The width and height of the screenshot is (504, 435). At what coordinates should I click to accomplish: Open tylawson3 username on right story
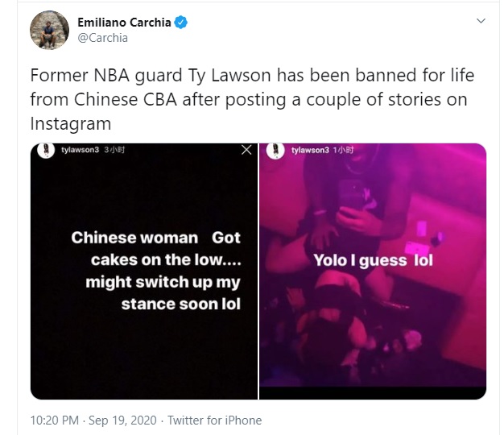pos(310,150)
